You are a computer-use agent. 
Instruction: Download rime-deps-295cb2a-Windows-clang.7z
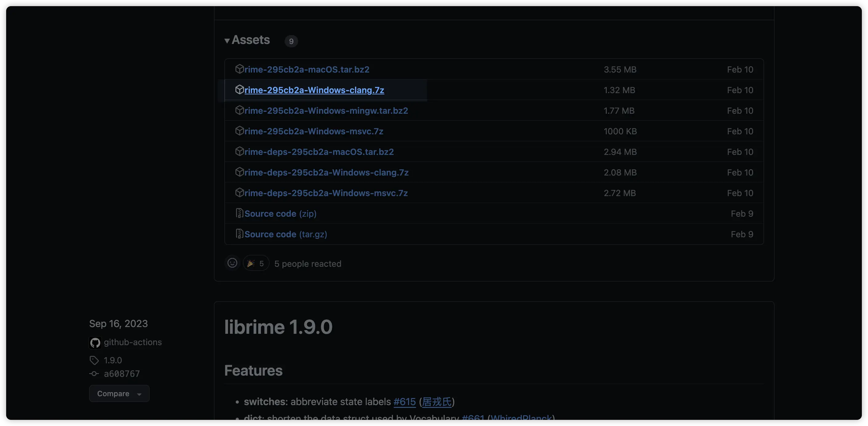(x=326, y=172)
